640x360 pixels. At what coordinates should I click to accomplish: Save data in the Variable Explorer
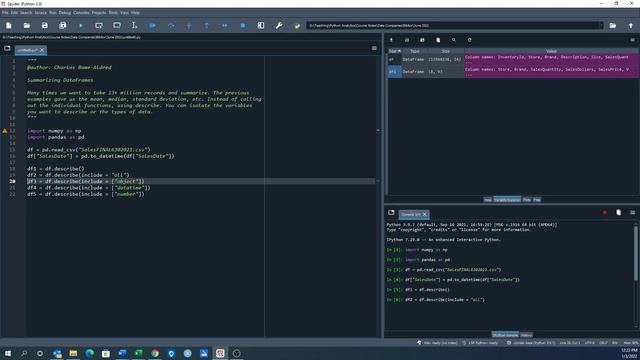(407, 40)
